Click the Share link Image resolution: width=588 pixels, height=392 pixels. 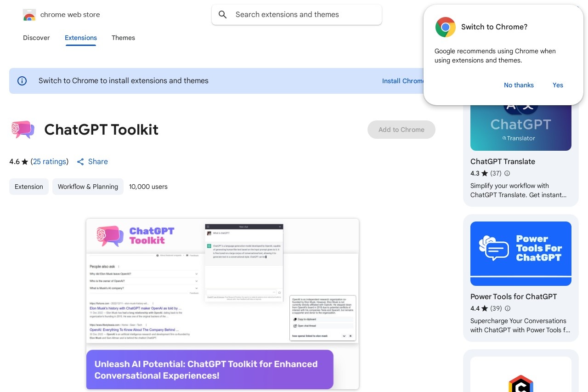click(98, 162)
